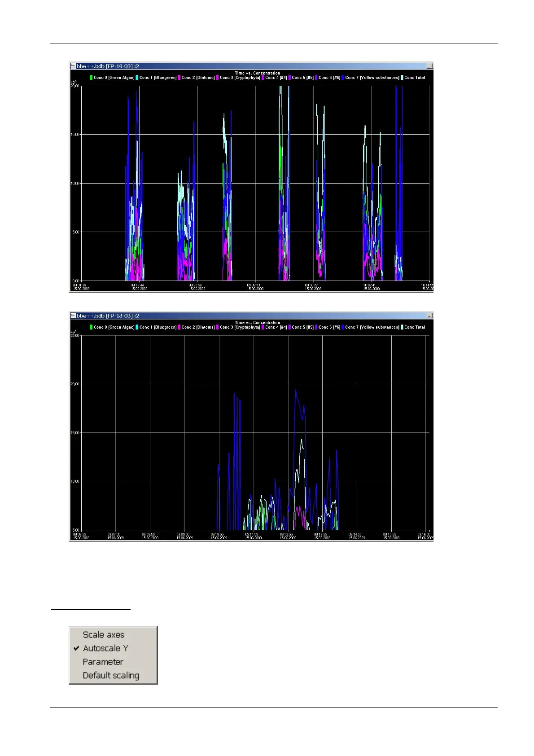Click the bbe icon in lower chart title bar
The height and width of the screenshot is (756, 534).
(x=73, y=316)
